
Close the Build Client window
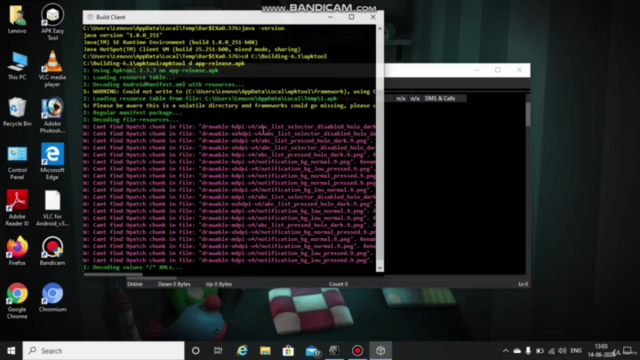coord(373,17)
